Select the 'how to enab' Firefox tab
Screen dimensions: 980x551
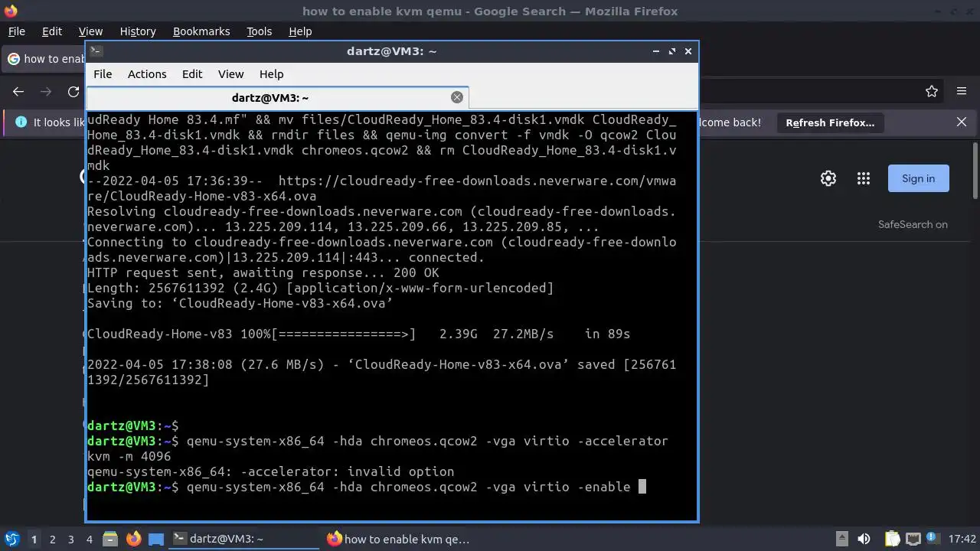pyautogui.click(x=44, y=59)
